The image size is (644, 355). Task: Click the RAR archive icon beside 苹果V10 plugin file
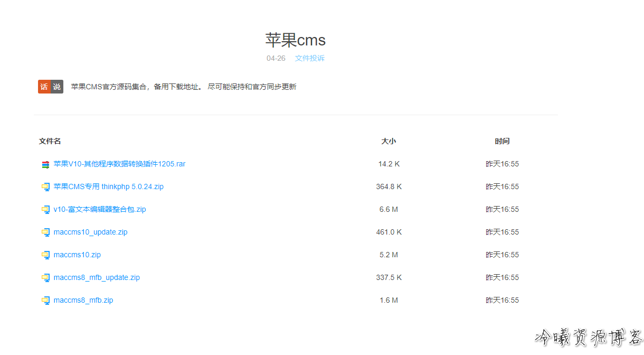pyautogui.click(x=45, y=164)
